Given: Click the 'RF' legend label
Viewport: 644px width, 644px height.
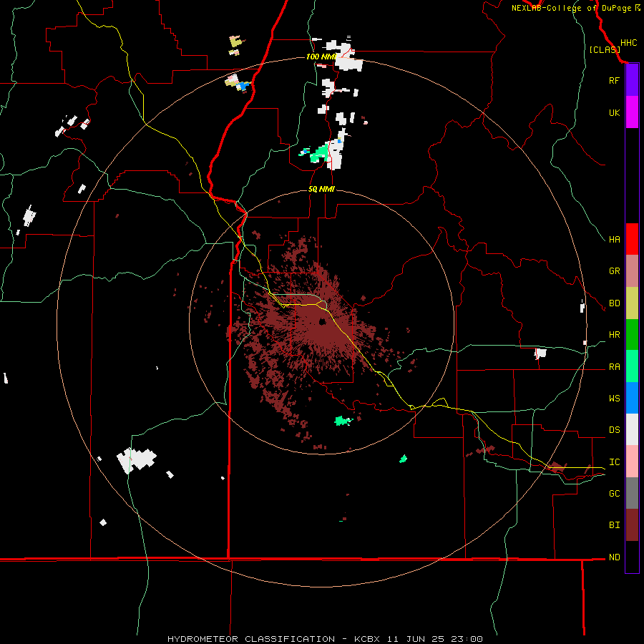Looking at the screenshot, I should (614, 80).
